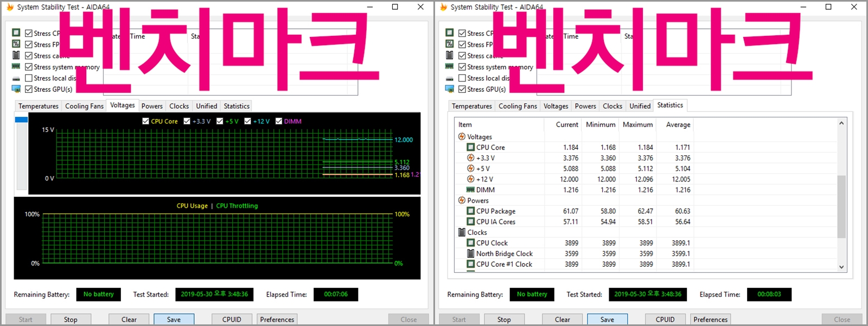Click system memory icon in left window
This screenshot has height=326, width=868.
[x=16, y=66]
